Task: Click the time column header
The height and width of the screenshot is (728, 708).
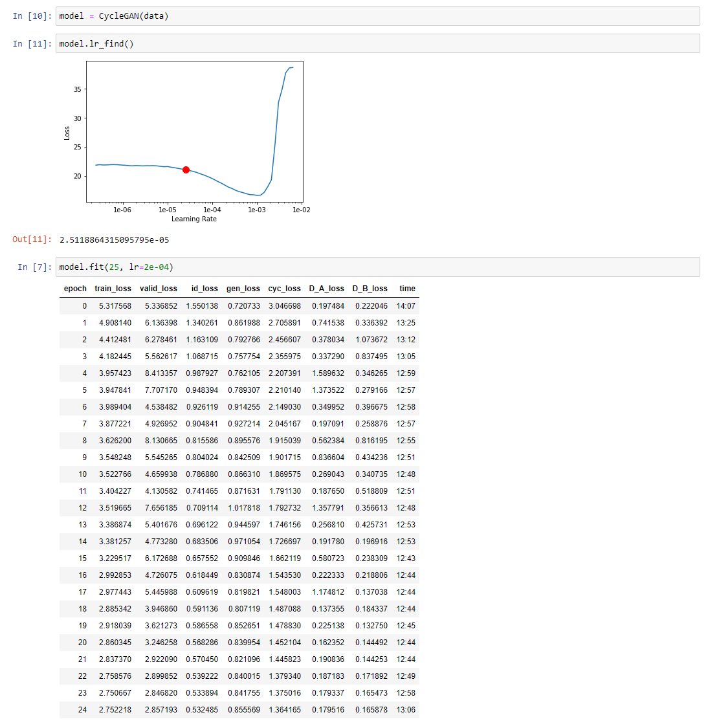Action: click(x=407, y=289)
